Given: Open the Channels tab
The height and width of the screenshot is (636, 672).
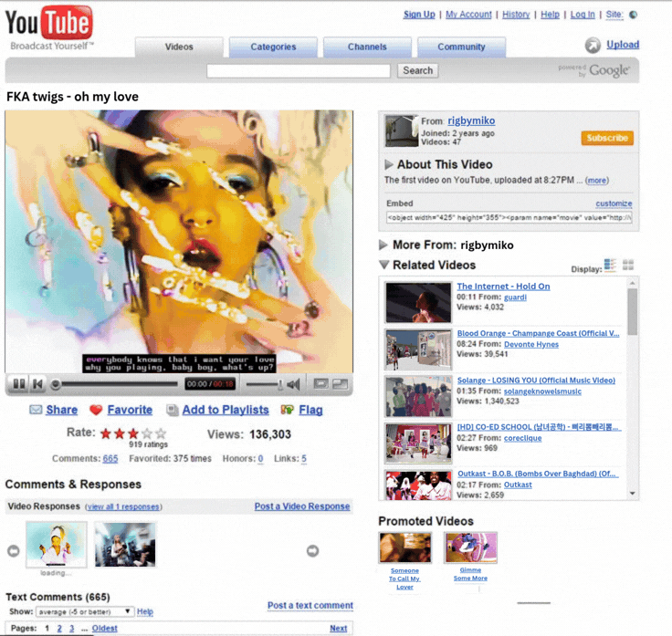Looking at the screenshot, I should (x=367, y=47).
